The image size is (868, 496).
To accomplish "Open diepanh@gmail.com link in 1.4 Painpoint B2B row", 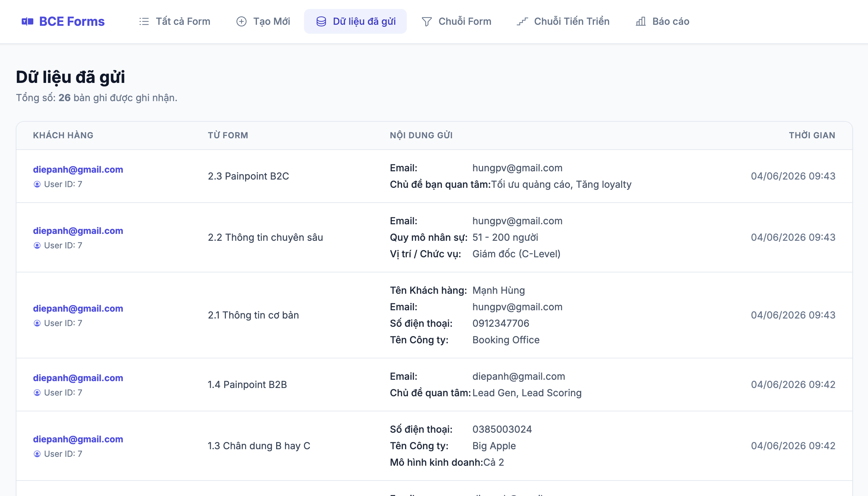I will coord(78,378).
